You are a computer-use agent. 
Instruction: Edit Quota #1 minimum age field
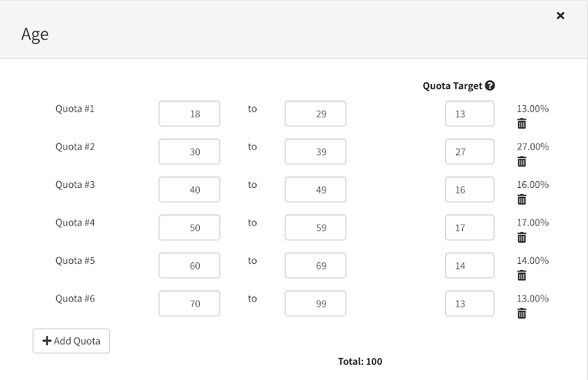click(189, 113)
